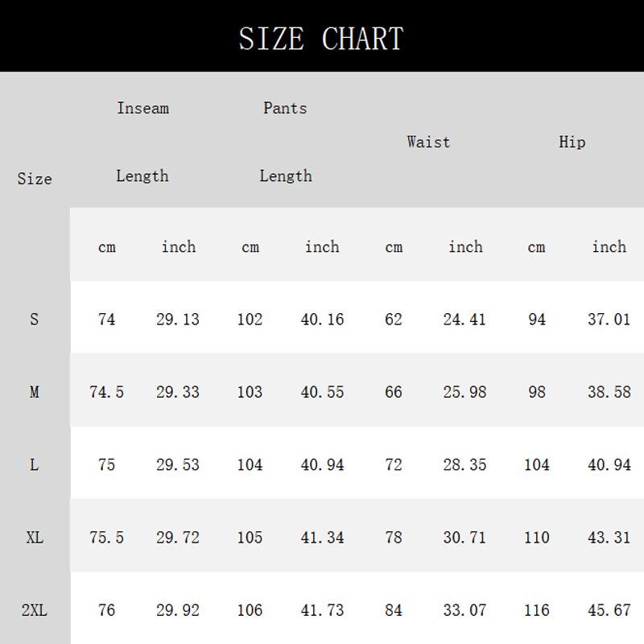Screen dimensions: 644x644
Task: Click the Waist column header
Action: [x=428, y=142]
